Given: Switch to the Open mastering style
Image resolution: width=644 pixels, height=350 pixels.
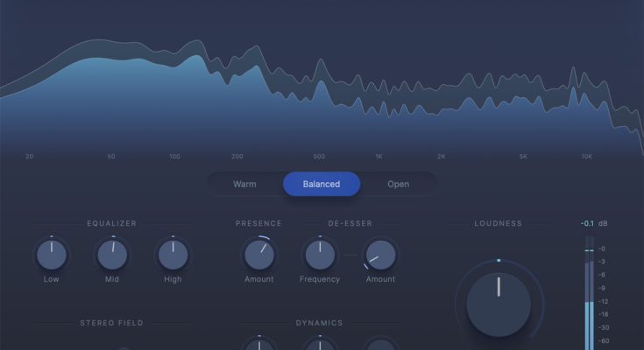Looking at the screenshot, I should [x=398, y=185].
